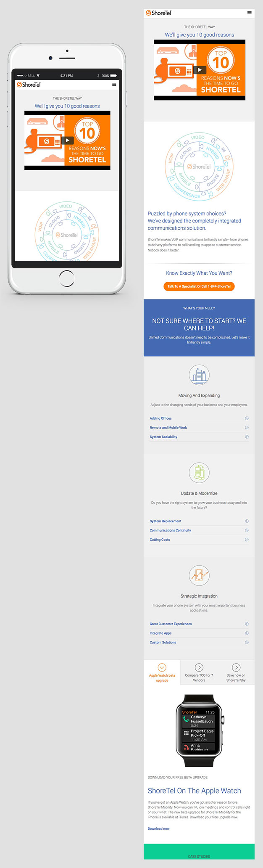Open the Communications Continuity link
Image resolution: width=263 pixels, height=868 pixels.
click(170, 530)
